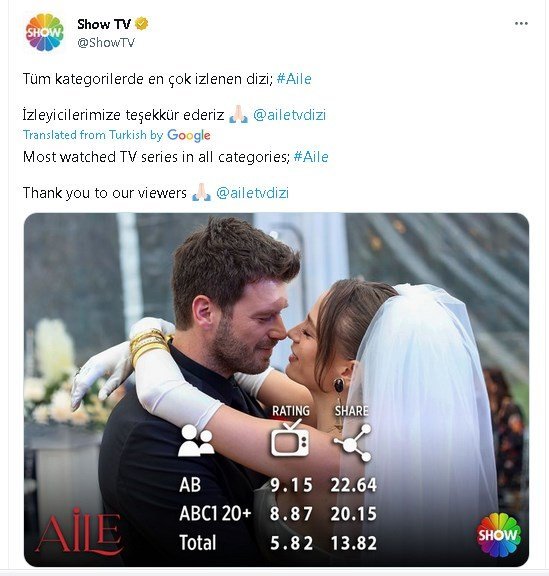Click the folded hands emoji after 'ederiz'
The width and height of the screenshot is (549, 576).
coord(238,114)
